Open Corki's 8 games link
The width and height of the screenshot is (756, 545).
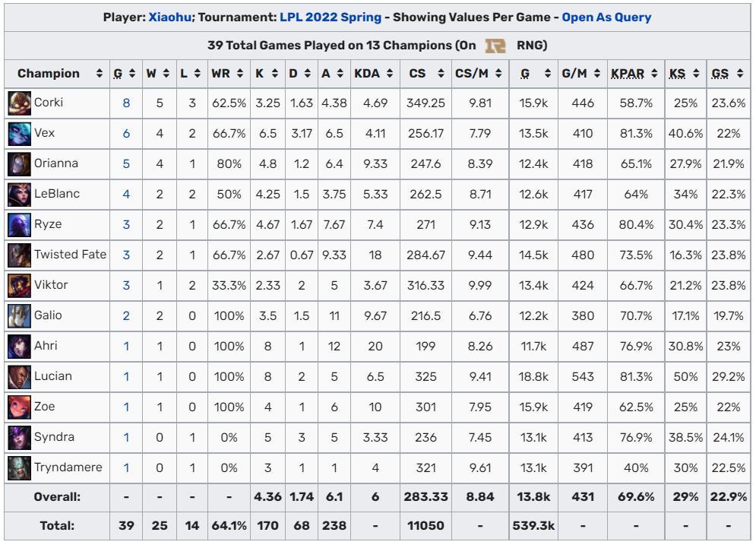coord(126,103)
